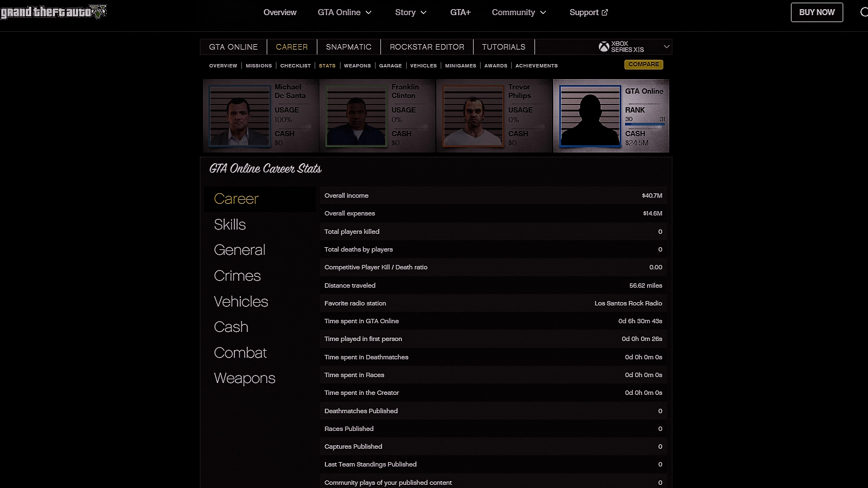Click the '56.62 miles' distance value

point(646,285)
